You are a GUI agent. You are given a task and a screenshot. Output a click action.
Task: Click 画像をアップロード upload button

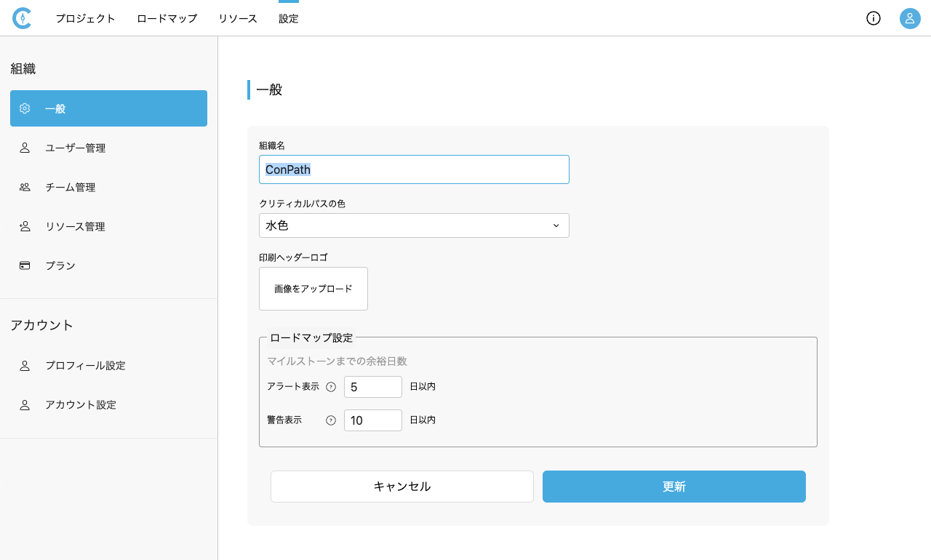pos(313,289)
